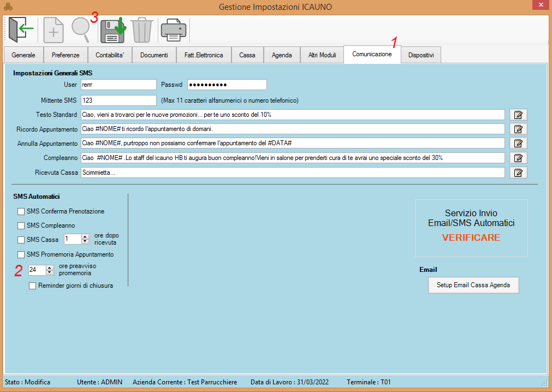Enable SMS Conferma Prenotazione checkbox

21,211
